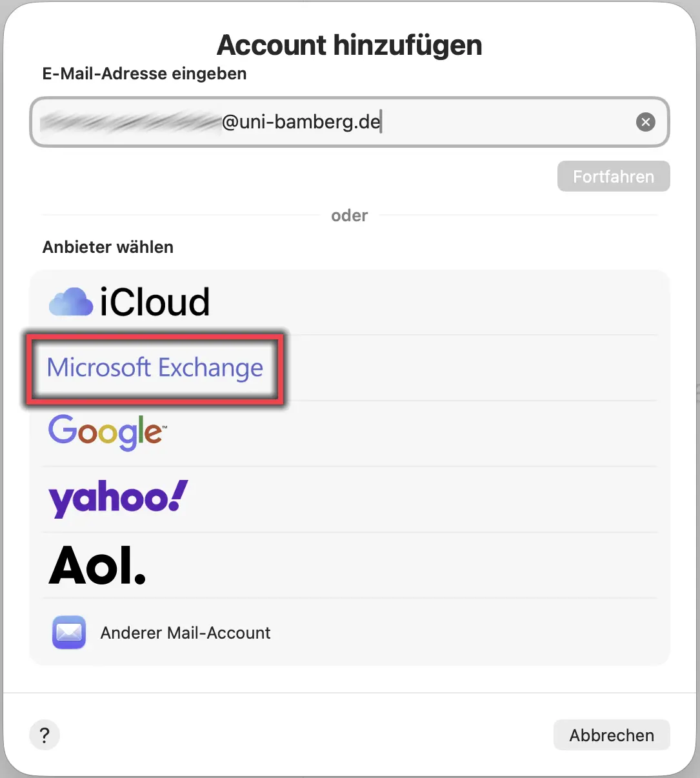This screenshot has width=700, height=778.
Task: Cancel the dialog with Abbrechen
Action: click(611, 735)
